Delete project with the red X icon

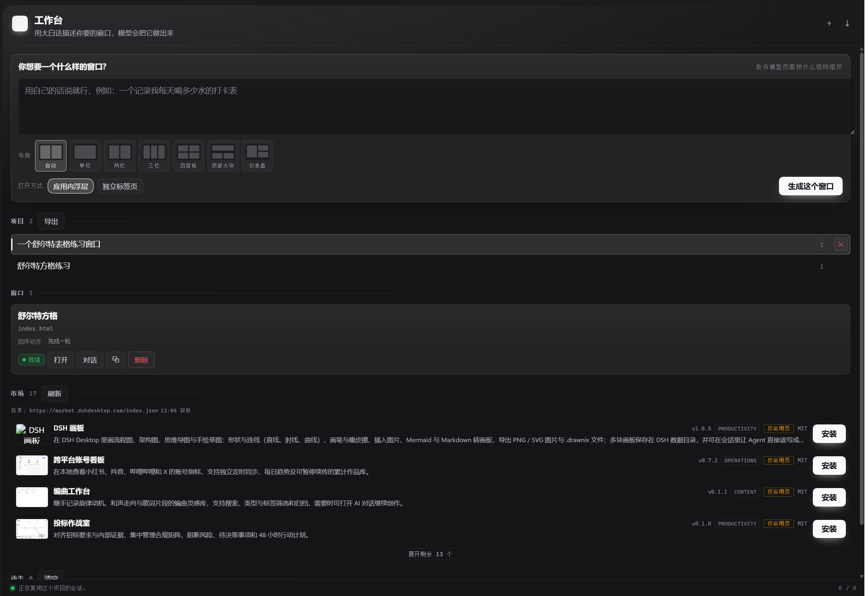(x=841, y=244)
